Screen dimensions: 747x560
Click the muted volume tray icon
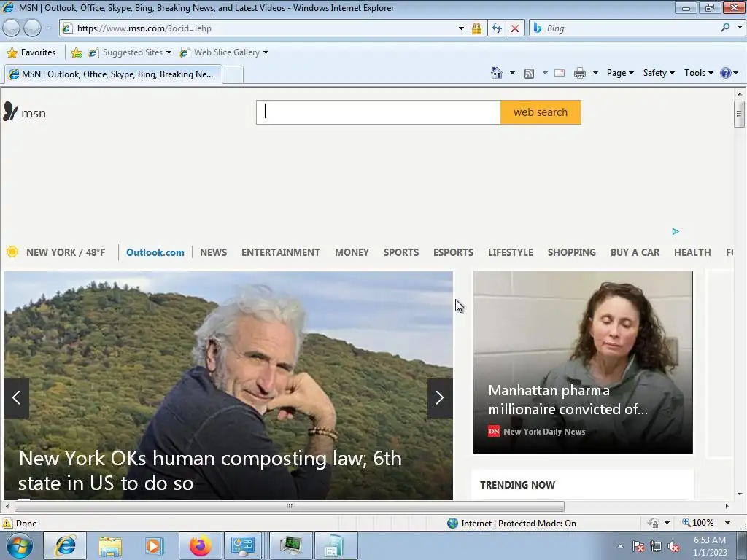[673, 546]
